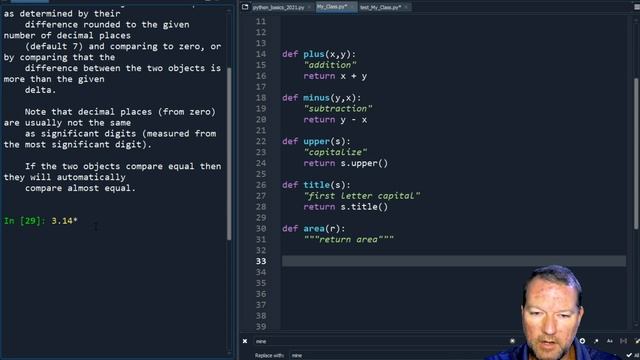This screenshot has height=360, width=640.
Task: Toggle the replace mode icon at far right
Action: pos(637,341)
